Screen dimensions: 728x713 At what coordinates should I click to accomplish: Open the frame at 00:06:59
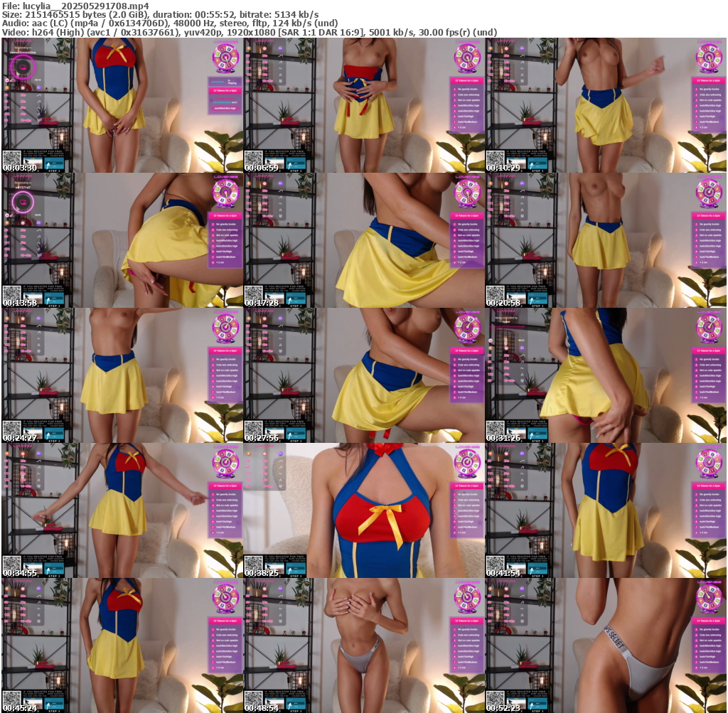[x=364, y=105]
